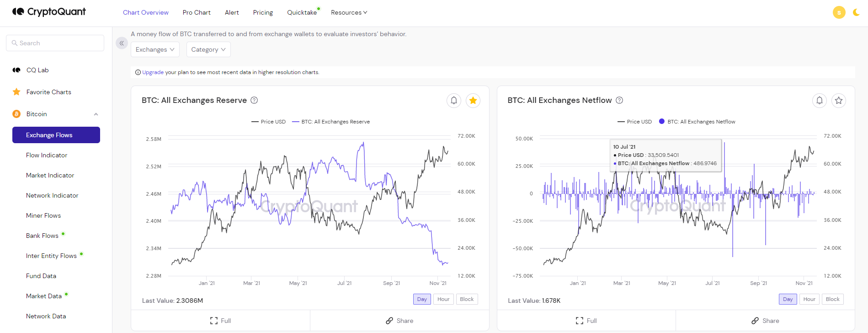Switch Netflow chart to Block resolution
The width and height of the screenshot is (868, 333).
click(x=832, y=299)
